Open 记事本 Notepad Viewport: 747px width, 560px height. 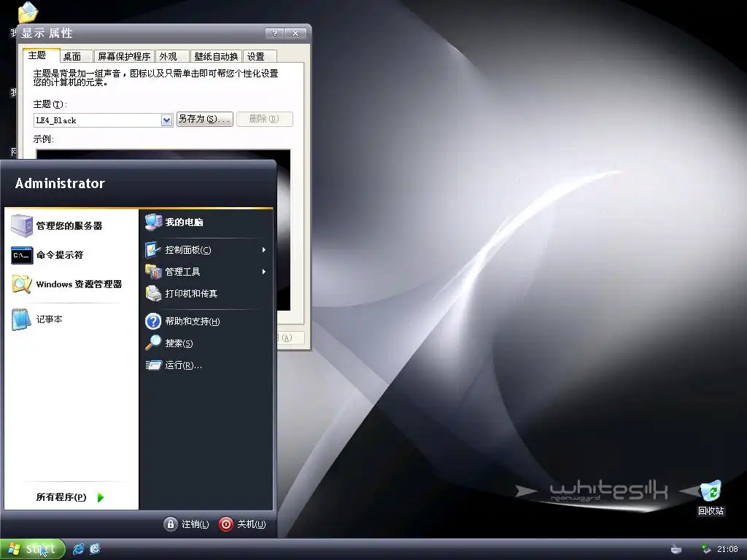tap(71, 319)
